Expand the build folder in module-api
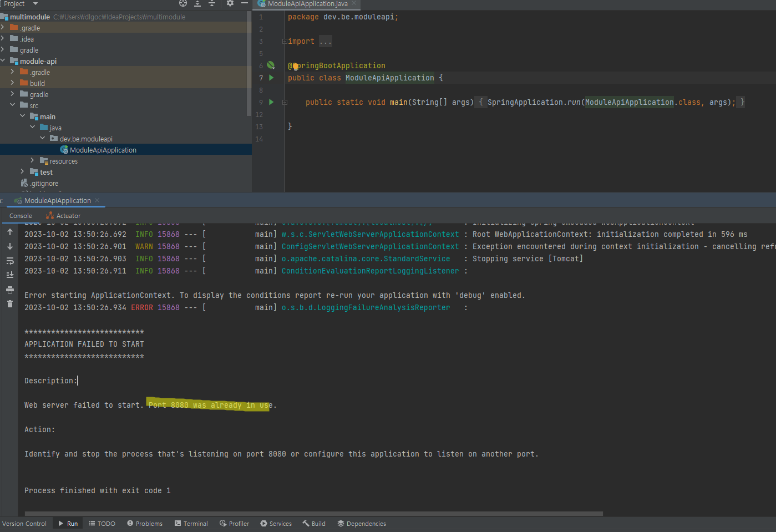This screenshot has width=776, height=532. click(13, 83)
